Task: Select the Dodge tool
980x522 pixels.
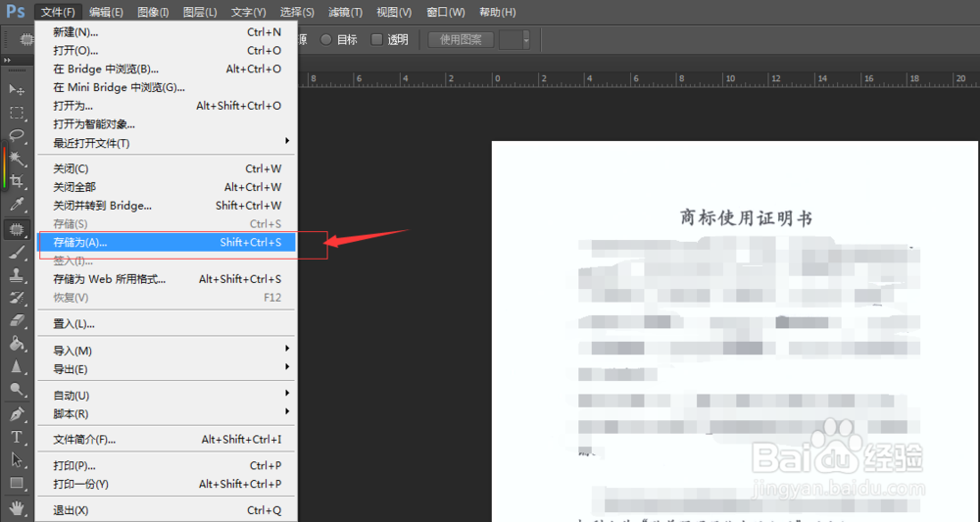Action: click(x=17, y=390)
